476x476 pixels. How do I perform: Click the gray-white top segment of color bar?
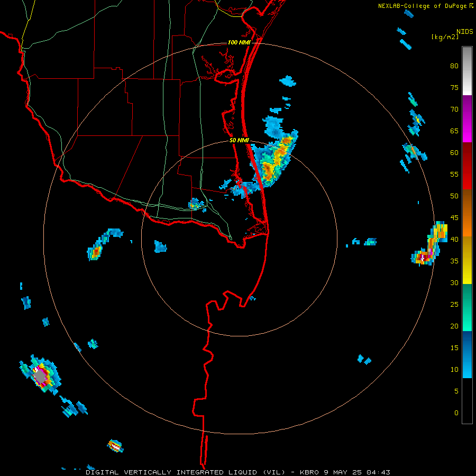467,71
